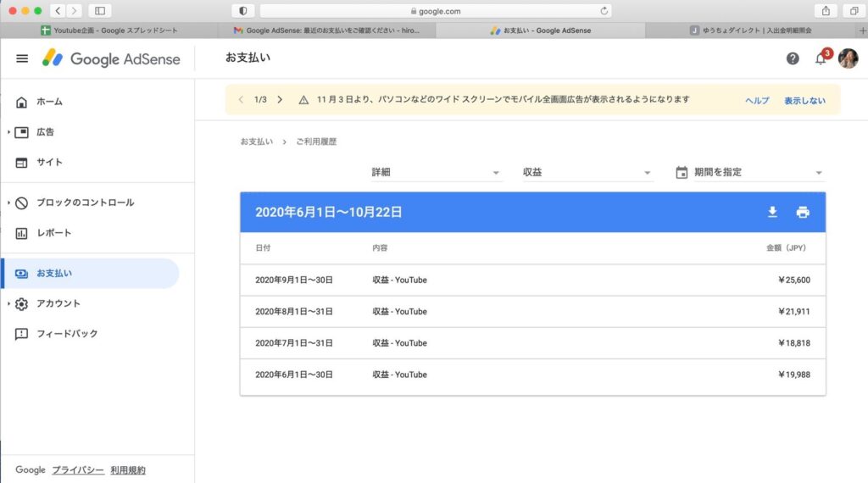Open the account profile avatar

[x=848, y=58]
